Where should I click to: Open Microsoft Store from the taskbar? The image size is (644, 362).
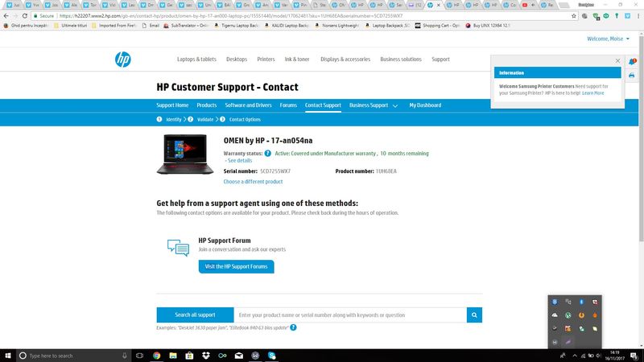tap(189, 356)
